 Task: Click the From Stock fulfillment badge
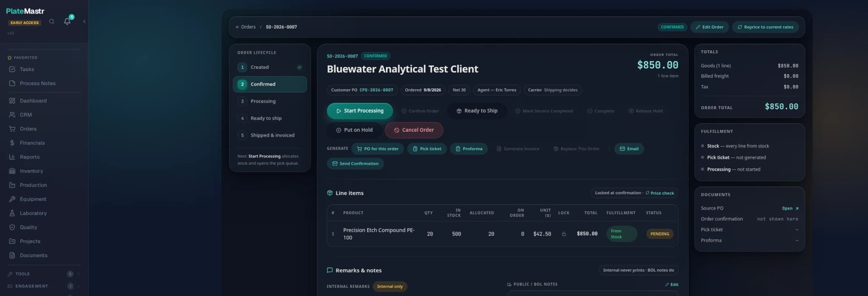622,234
